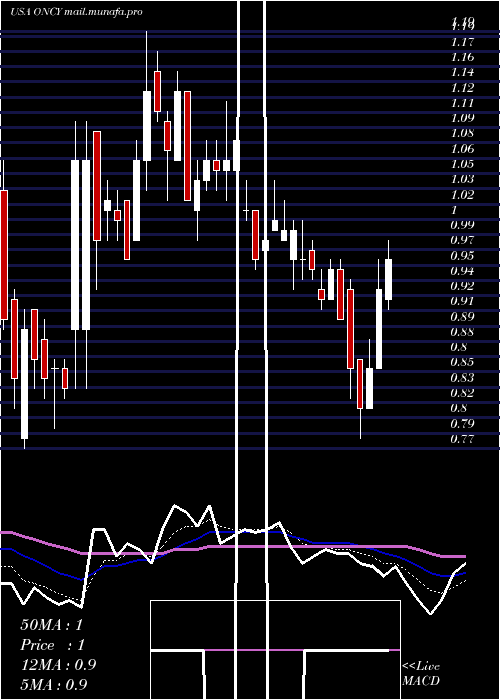This screenshot has height=700, width=500.
Task: Select the 1.14 price level label
Action: pyautogui.click(x=462, y=72)
